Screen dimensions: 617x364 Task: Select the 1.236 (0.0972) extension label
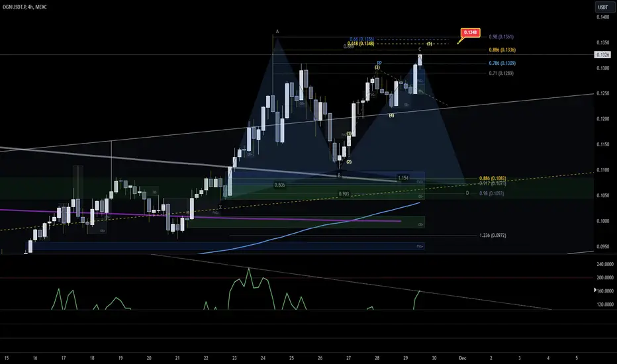click(x=493, y=236)
